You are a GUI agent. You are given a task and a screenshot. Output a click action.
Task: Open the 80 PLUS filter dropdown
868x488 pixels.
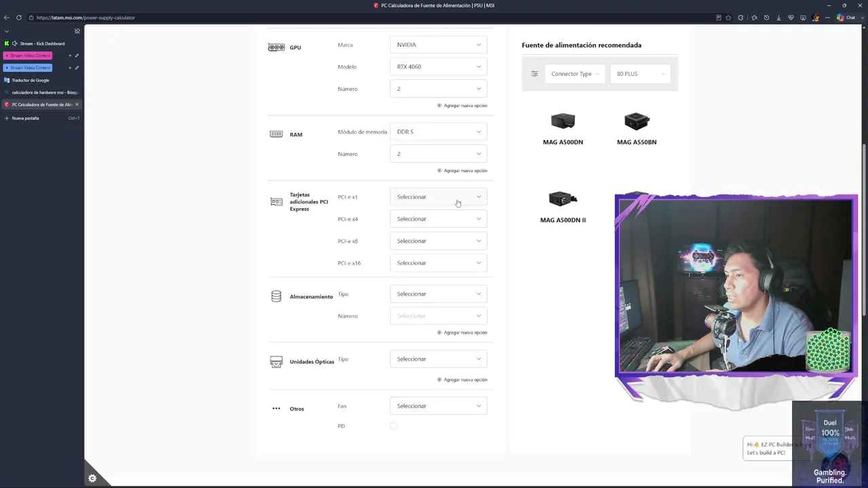pyautogui.click(x=639, y=74)
